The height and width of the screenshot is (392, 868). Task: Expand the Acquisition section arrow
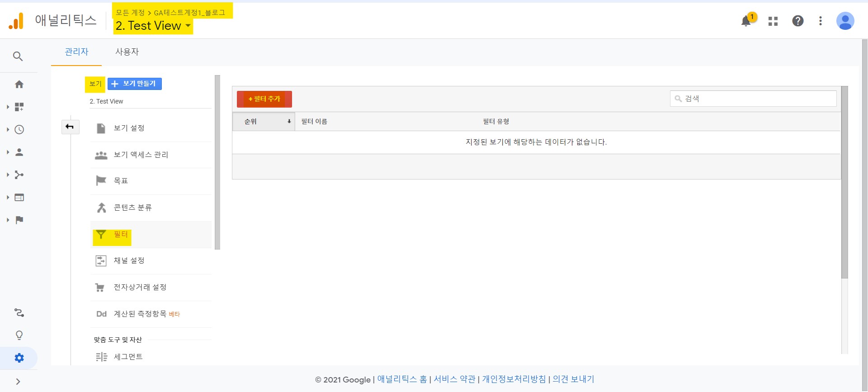click(x=8, y=175)
